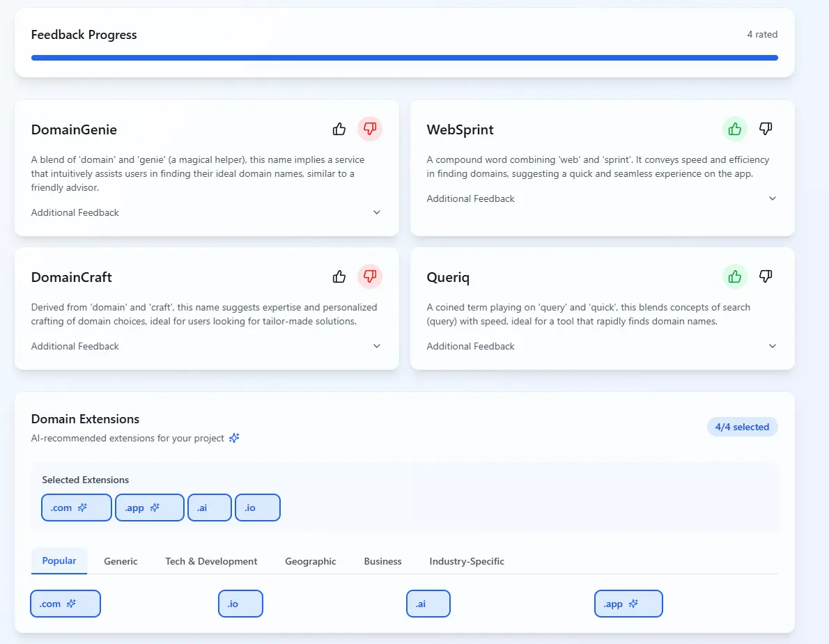Select the thumbs up icon for WebSprint
This screenshot has height=644, width=829.
pyautogui.click(x=734, y=129)
